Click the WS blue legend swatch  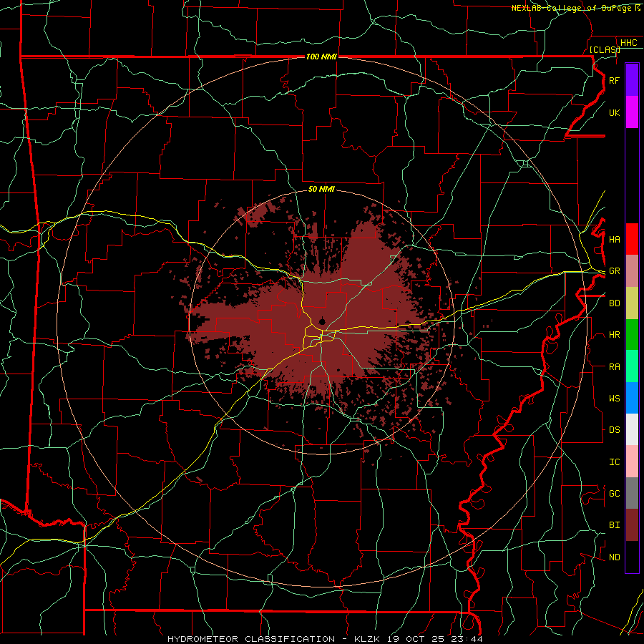pyautogui.click(x=632, y=398)
